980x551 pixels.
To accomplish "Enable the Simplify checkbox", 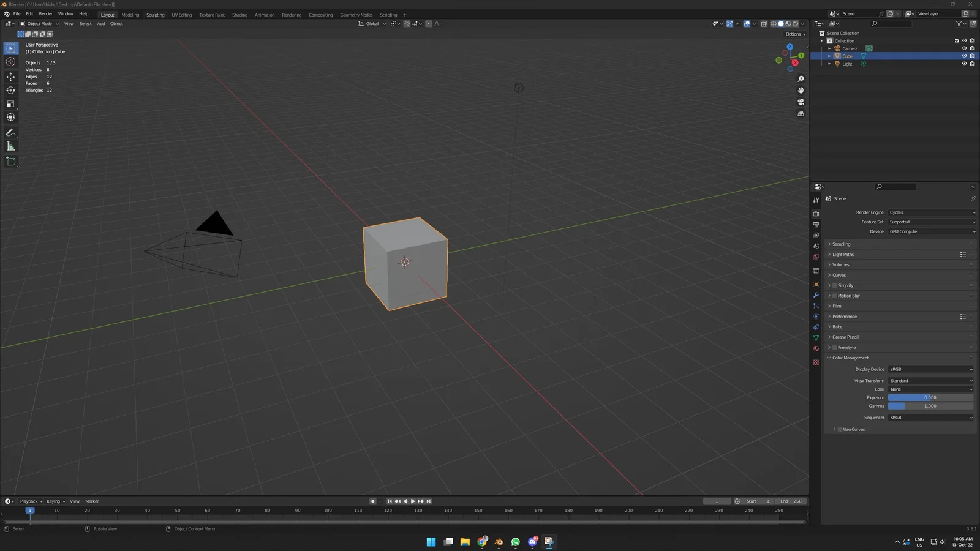I will point(834,285).
